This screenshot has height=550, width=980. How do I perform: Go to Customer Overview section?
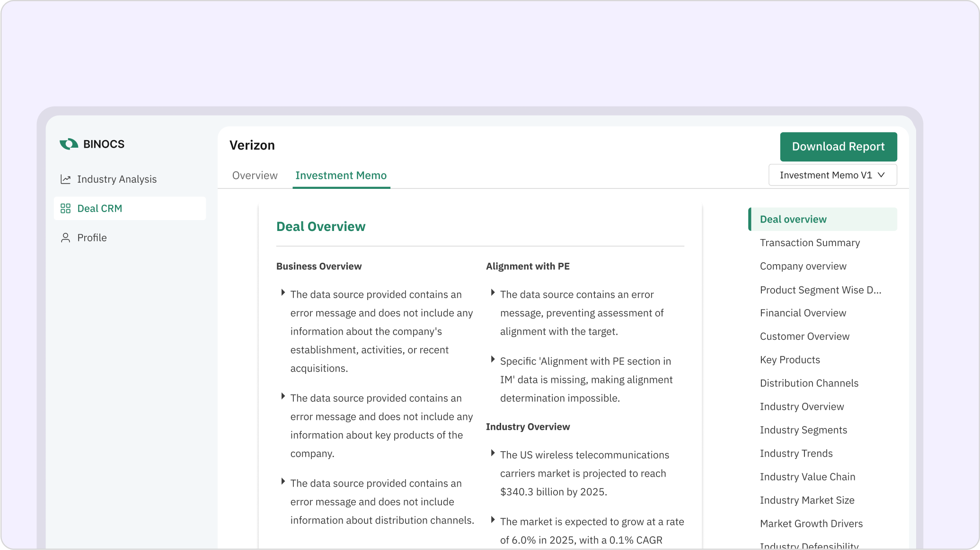point(804,337)
